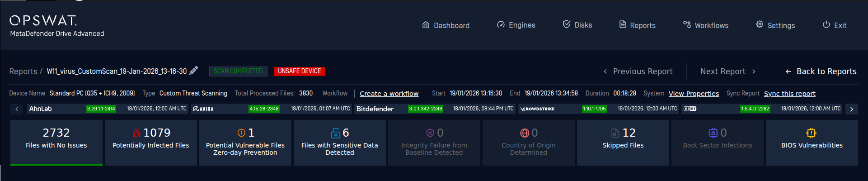Click CrowdStrike version 1.10.1-1705 badge
The height and width of the screenshot is (181, 868).
594,109
